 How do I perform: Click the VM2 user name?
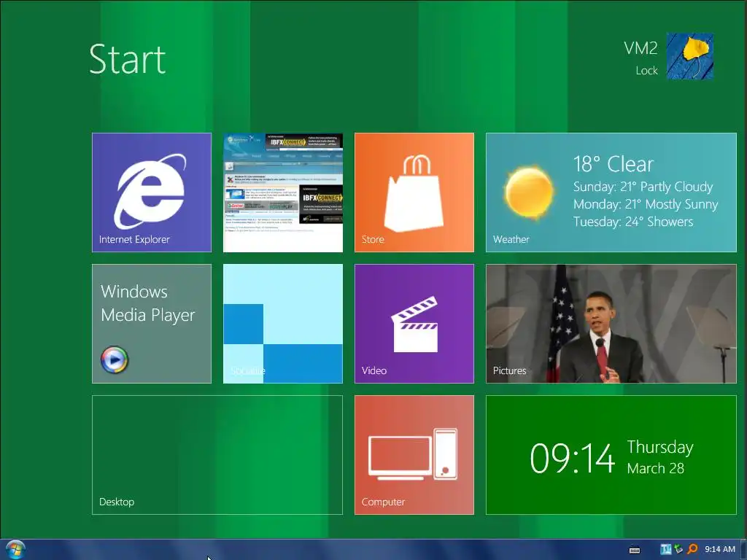click(x=640, y=48)
